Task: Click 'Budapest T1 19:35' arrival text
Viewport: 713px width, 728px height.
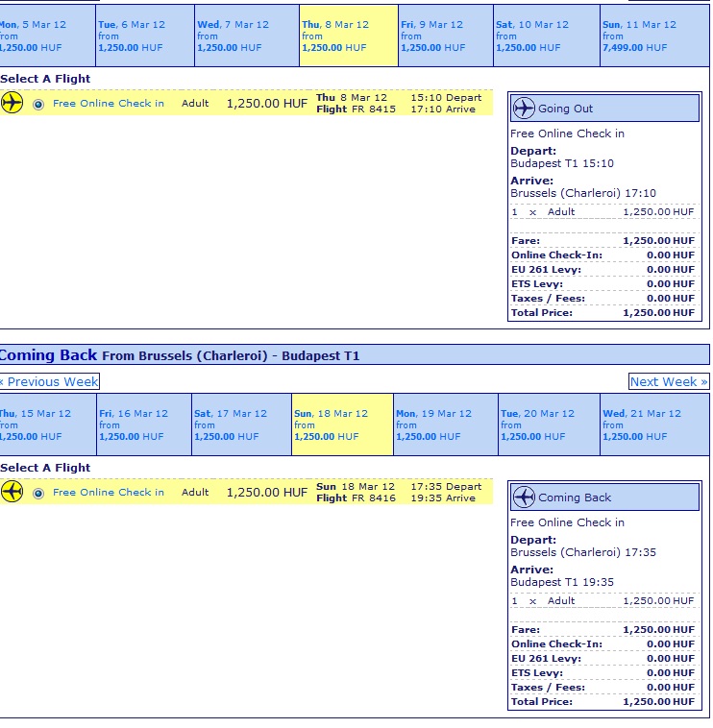Action: [x=562, y=582]
